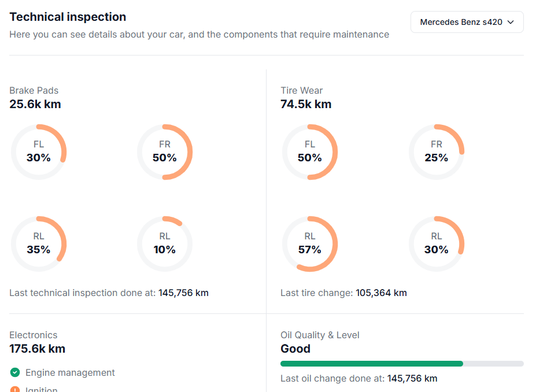Select the RL brake pad gauge at 35%
Screen dimensions: 536x392
pyautogui.click(x=39, y=243)
